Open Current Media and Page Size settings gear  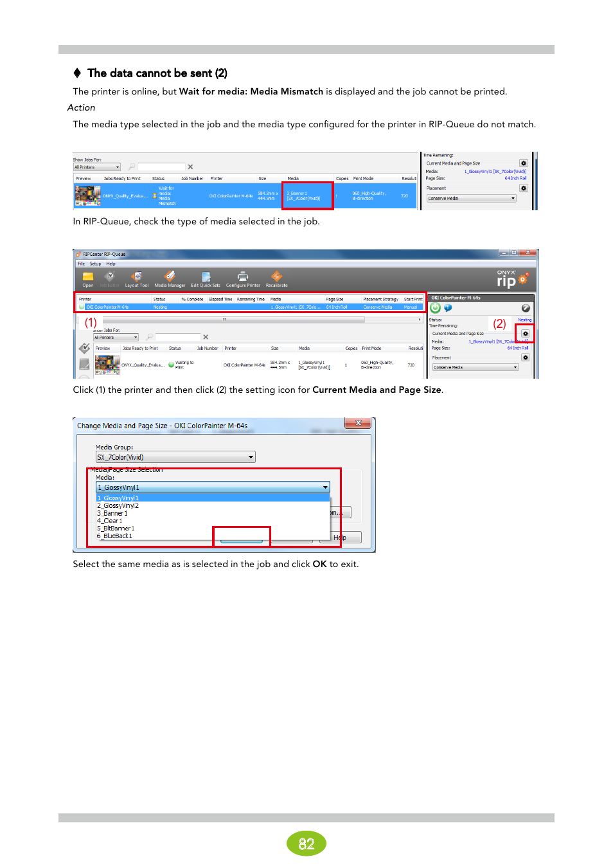click(525, 334)
